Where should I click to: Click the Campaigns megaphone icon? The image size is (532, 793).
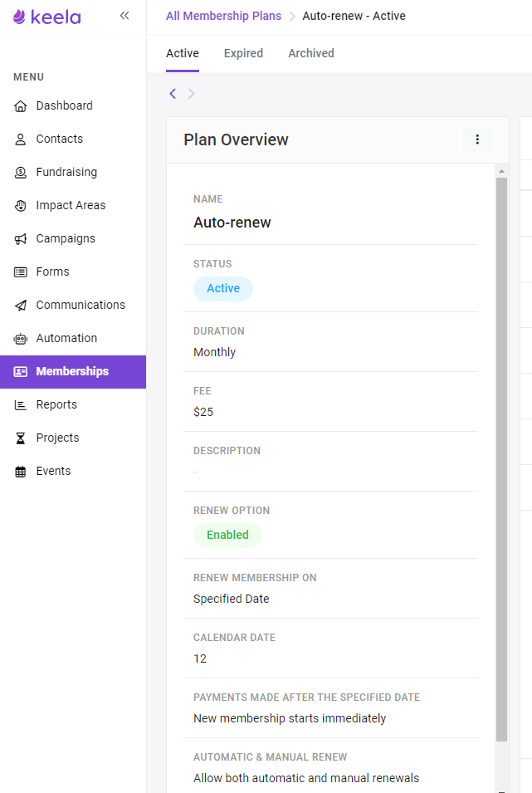(x=20, y=238)
